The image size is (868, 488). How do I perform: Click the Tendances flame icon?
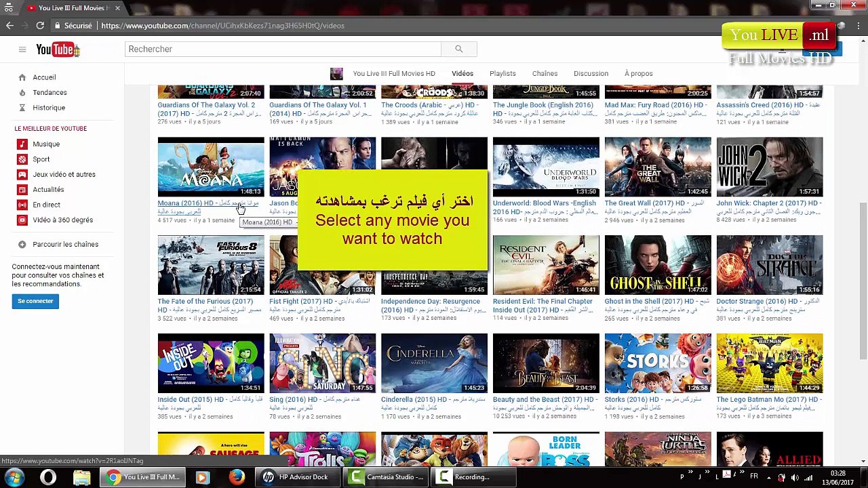[22, 92]
